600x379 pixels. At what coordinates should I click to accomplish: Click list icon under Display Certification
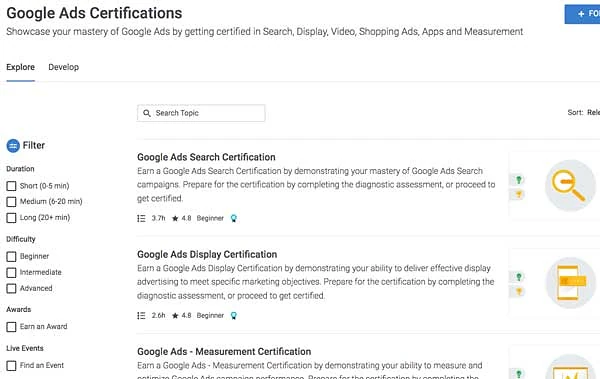[141, 315]
